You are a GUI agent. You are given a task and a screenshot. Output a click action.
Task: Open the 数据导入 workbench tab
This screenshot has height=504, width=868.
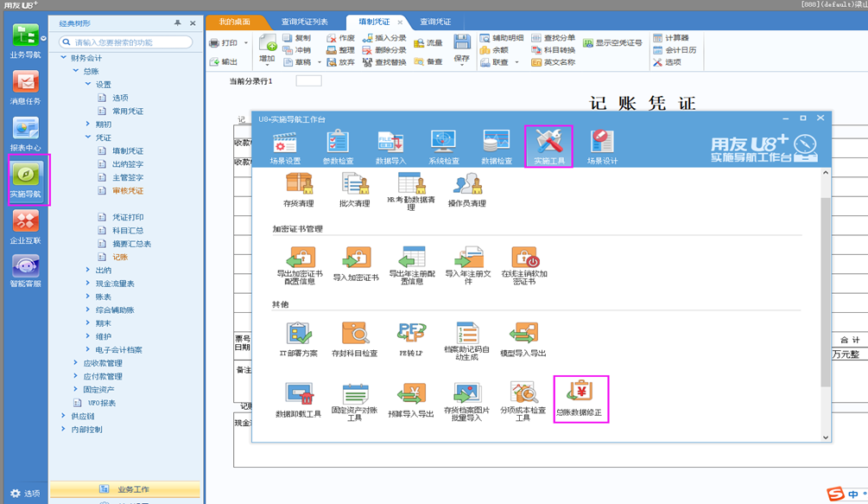click(390, 147)
